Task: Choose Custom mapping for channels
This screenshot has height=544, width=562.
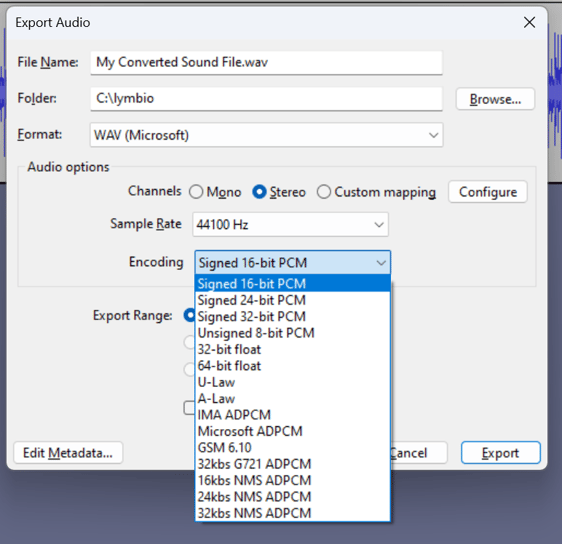Action: [x=324, y=192]
